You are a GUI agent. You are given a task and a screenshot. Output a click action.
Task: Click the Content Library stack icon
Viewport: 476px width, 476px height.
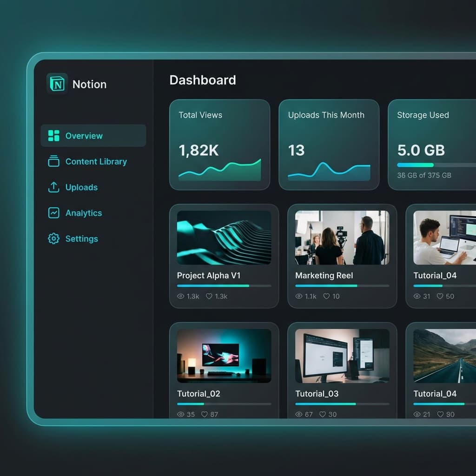pyautogui.click(x=54, y=161)
